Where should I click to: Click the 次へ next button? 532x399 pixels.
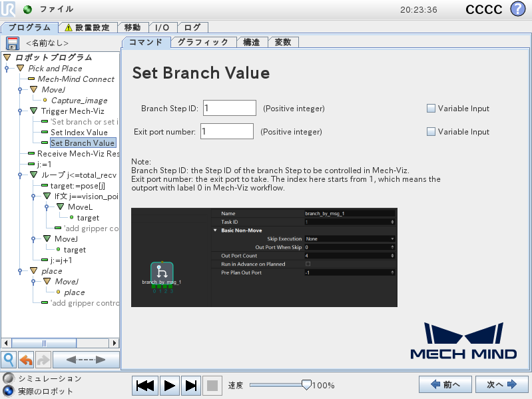pyautogui.click(x=502, y=384)
